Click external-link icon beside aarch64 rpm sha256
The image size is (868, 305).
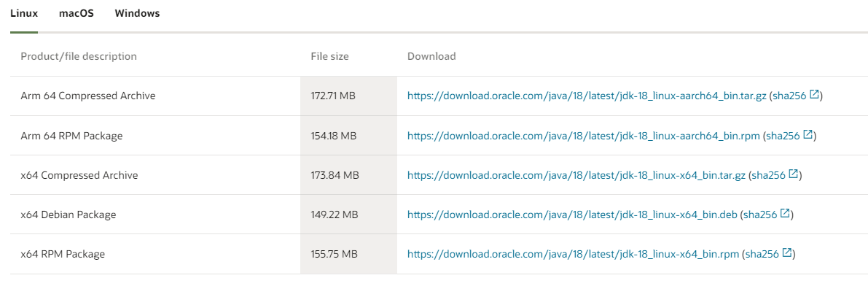808,134
